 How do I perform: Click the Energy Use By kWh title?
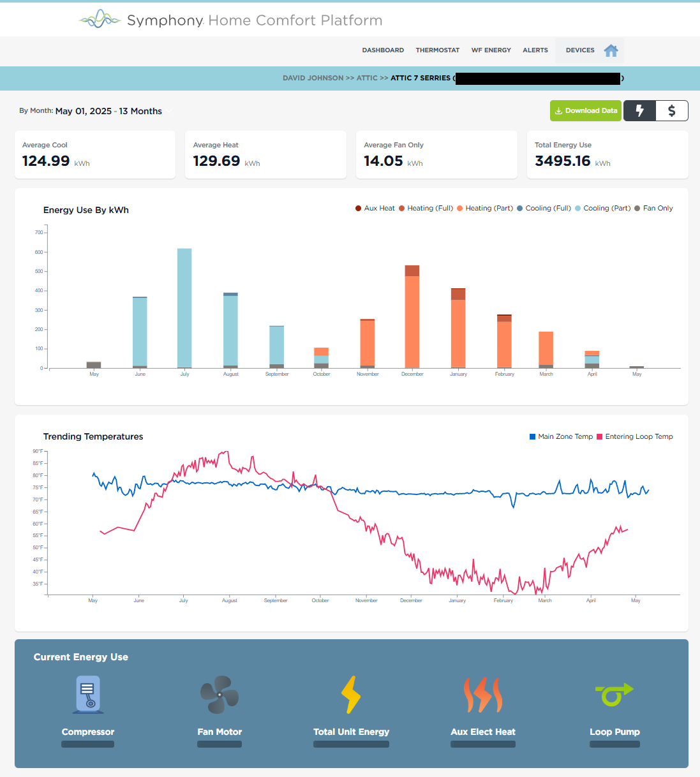(x=86, y=210)
